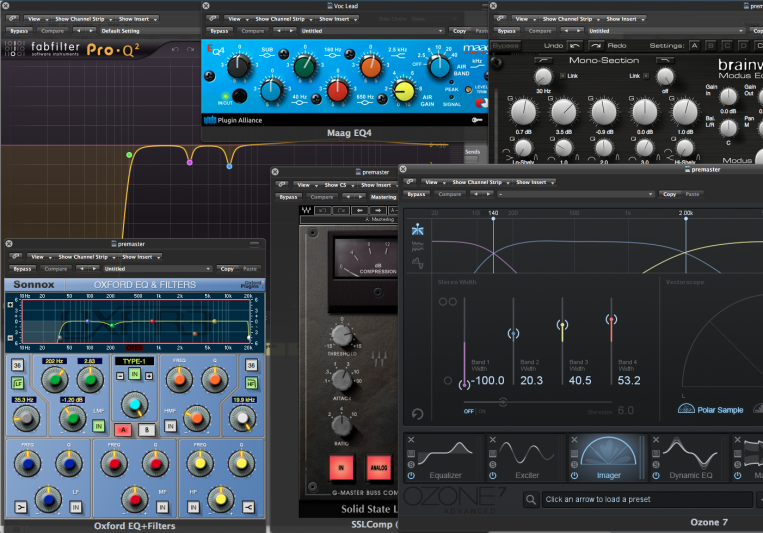Click the link chain icon in Pro-Q 2 window
This screenshot has height=533, width=763.
13,18
